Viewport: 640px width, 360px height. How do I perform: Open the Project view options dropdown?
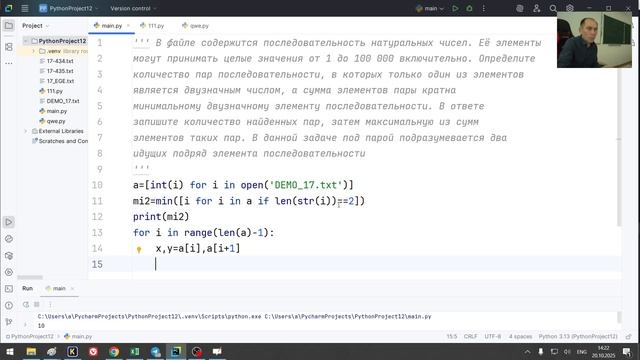[35, 26]
